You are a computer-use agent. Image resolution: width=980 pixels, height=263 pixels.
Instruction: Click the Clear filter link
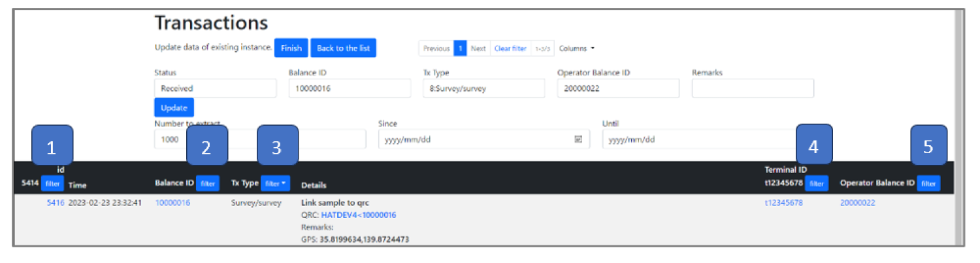click(x=510, y=48)
